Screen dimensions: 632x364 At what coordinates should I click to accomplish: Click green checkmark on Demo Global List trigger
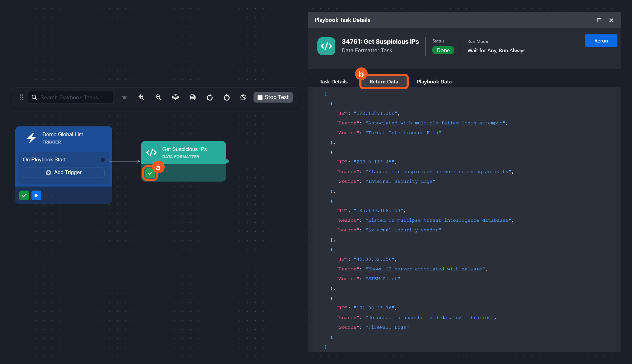[x=24, y=196]
